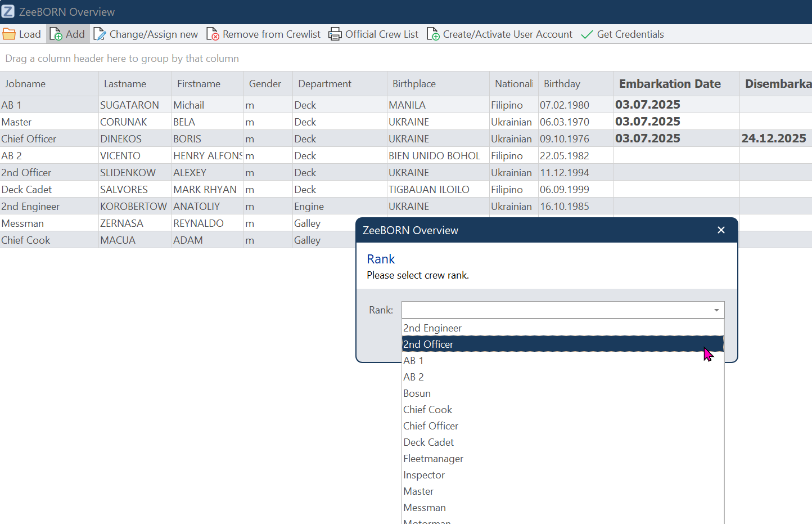
Task: Click the Official Crew List printer icon
Action: (x=335, y=34)
